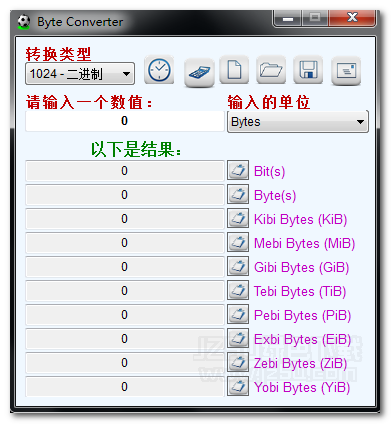Viewport: 391px width, 424px height.
Task: Click the Zebi Bytes (ZiB) label
Action: pyautogui.click(x=300, y=364)
